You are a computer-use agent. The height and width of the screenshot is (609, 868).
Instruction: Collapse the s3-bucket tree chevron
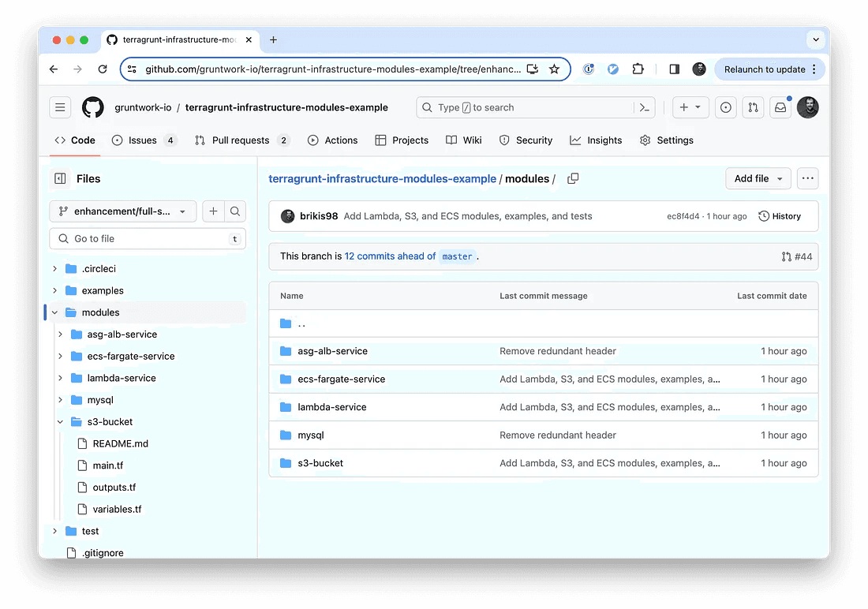point(60,422)
